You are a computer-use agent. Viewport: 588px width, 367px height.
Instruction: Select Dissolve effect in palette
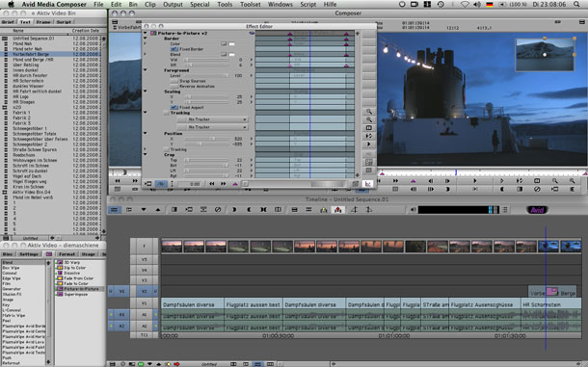71,273
